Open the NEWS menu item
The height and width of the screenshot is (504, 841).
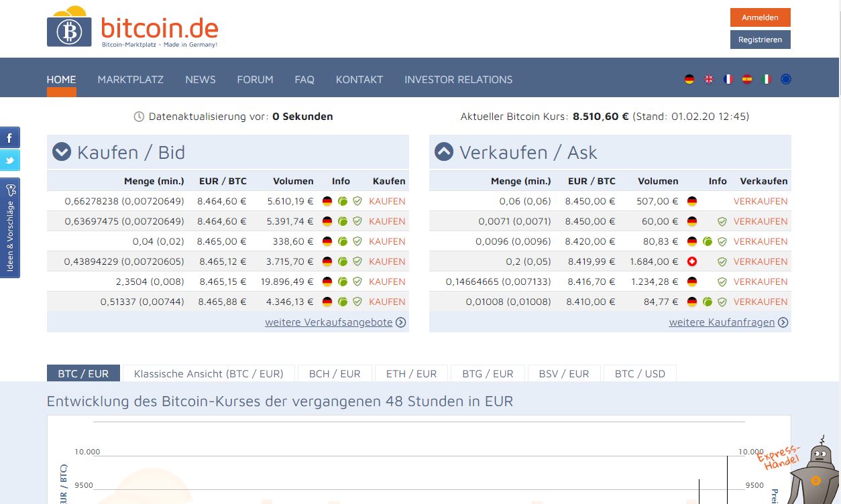tap(201, 79)
